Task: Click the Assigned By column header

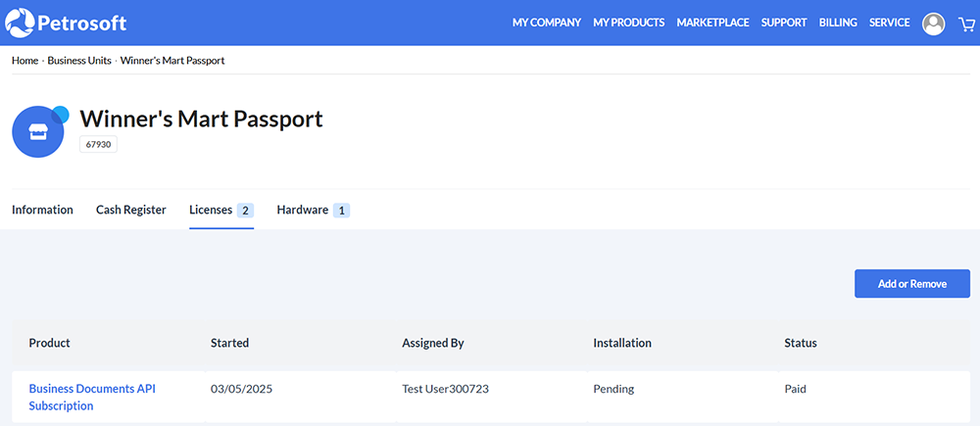Action: [x=433, y=343]
